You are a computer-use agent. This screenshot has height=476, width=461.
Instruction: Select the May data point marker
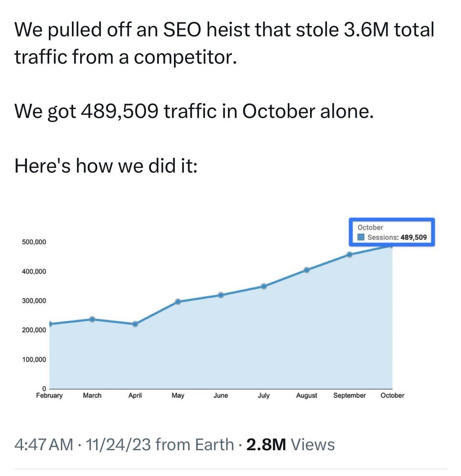(178, 301)
